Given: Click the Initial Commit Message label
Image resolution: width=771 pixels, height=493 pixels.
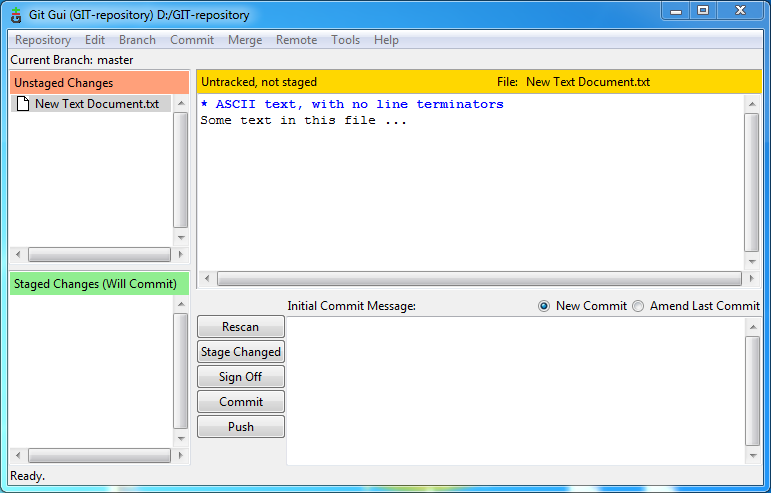Looking at the screenshot, I should coord(352,306).
